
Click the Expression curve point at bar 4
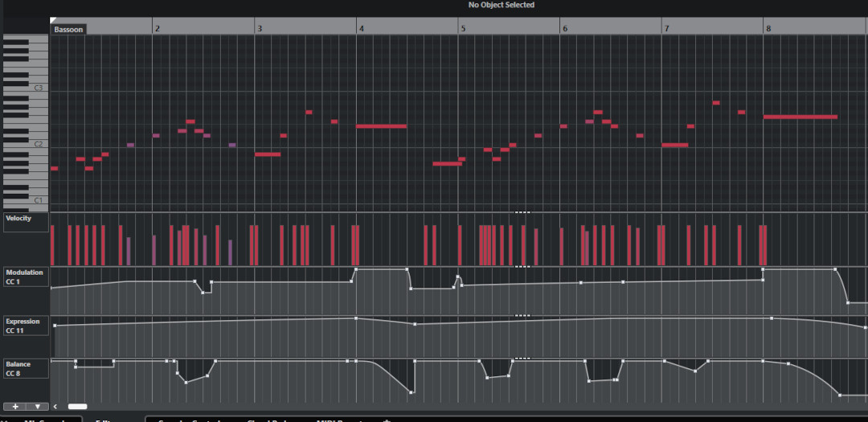point(356,318)
